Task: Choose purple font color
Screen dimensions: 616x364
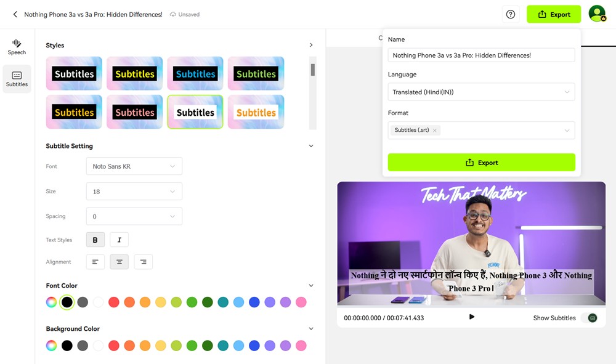Action: pos(285,302)
